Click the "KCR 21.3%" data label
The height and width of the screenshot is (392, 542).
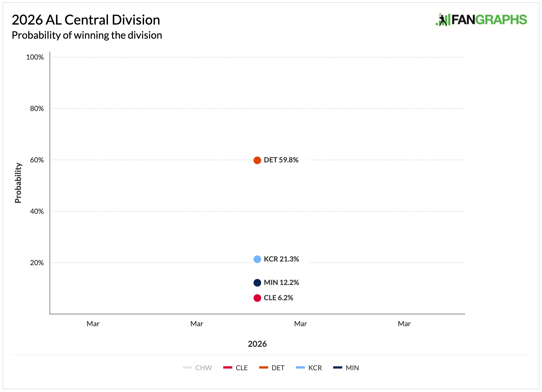click(281, 259)
